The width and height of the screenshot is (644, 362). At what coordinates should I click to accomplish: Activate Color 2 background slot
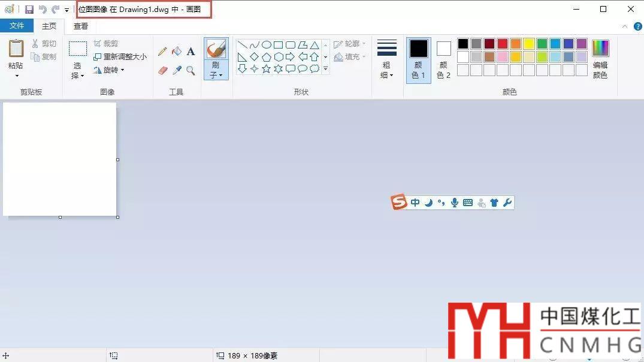pos(443,61)
